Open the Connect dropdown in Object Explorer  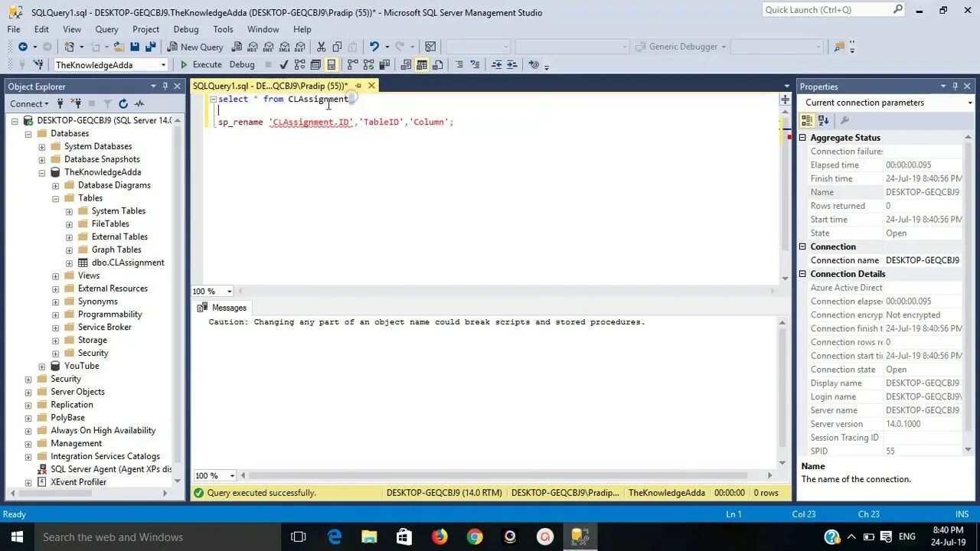(x=30, y=103)
